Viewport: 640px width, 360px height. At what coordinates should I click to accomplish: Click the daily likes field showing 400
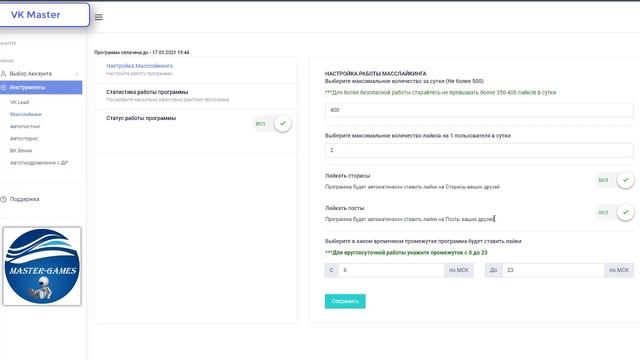coord(479,110)
